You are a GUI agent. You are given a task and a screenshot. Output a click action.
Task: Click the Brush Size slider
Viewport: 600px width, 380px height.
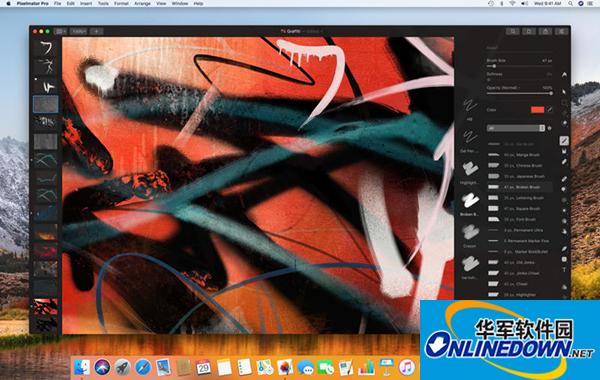(519, 66)
